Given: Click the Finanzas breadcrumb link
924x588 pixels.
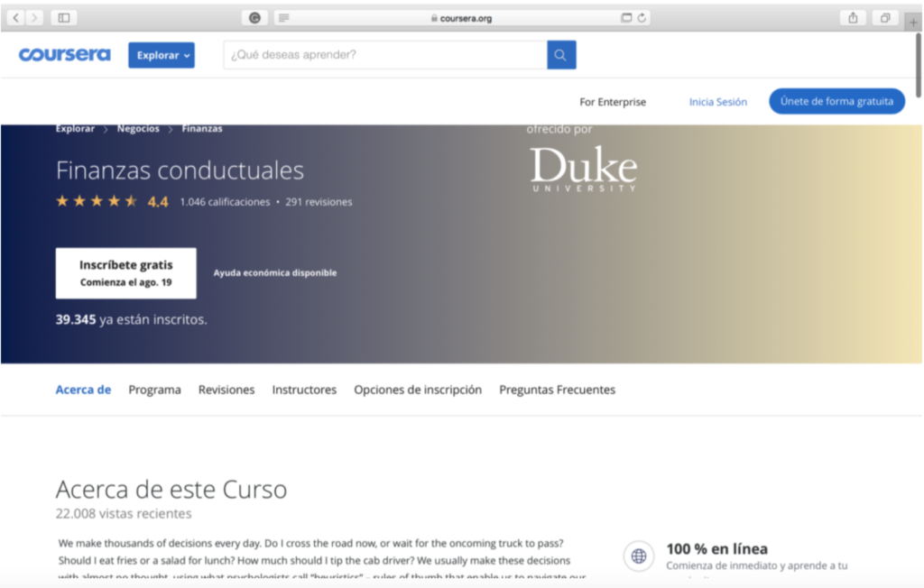Looking at the screenshot, I should (x=202, y=129).
